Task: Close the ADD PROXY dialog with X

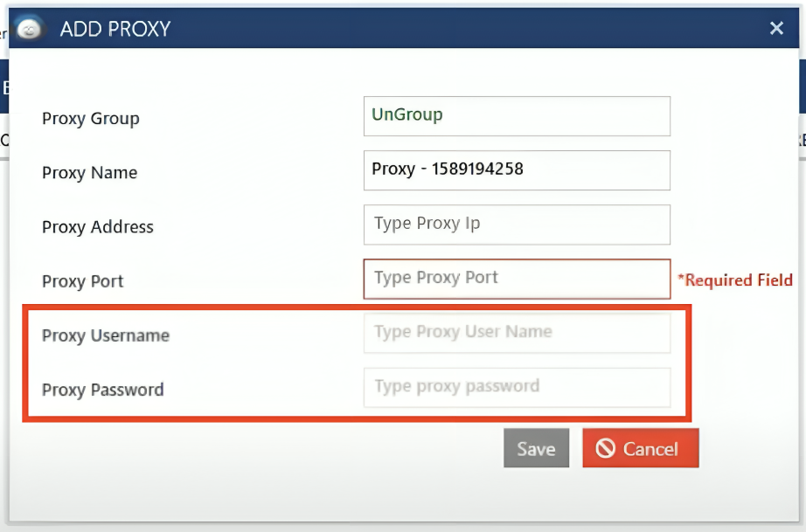Action: 776,29
